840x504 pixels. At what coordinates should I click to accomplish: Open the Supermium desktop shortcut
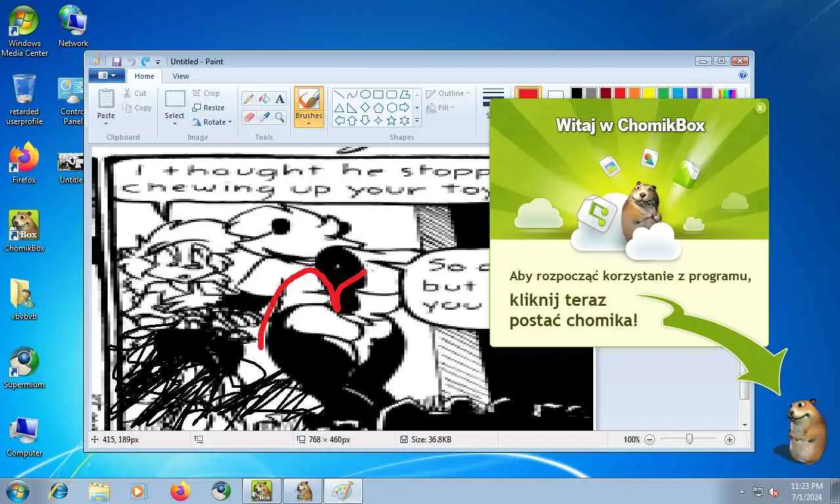[x=24, y=367]
